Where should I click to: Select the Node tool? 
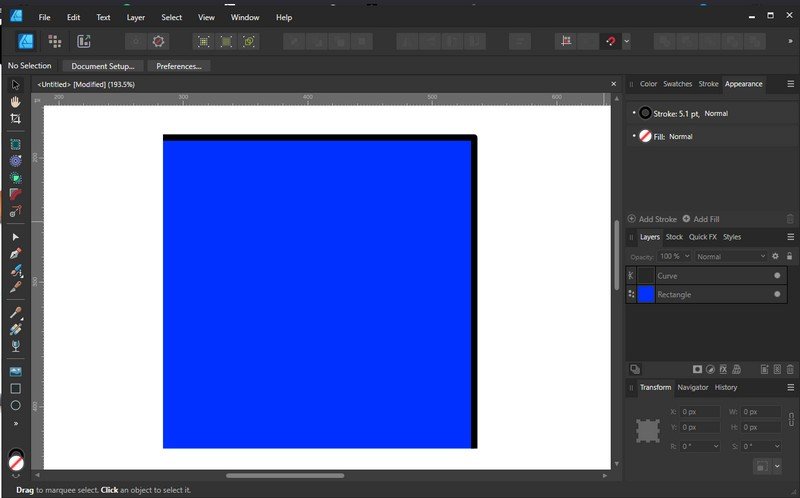click(15, 237)
